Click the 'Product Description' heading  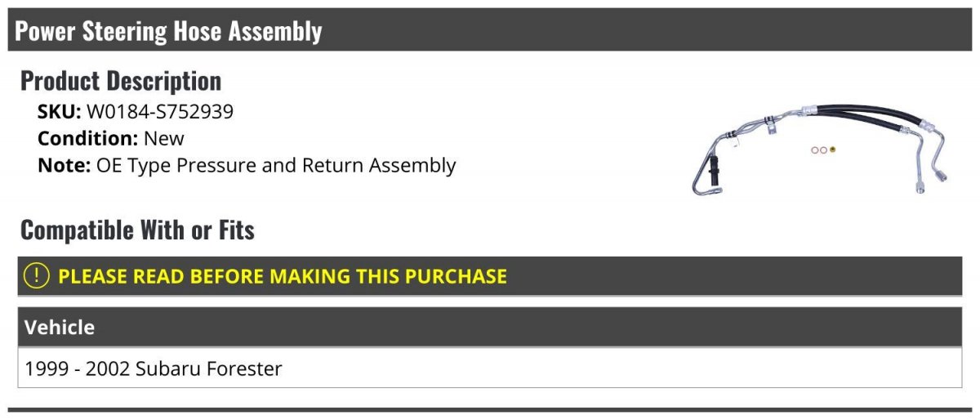pos(121,81)
